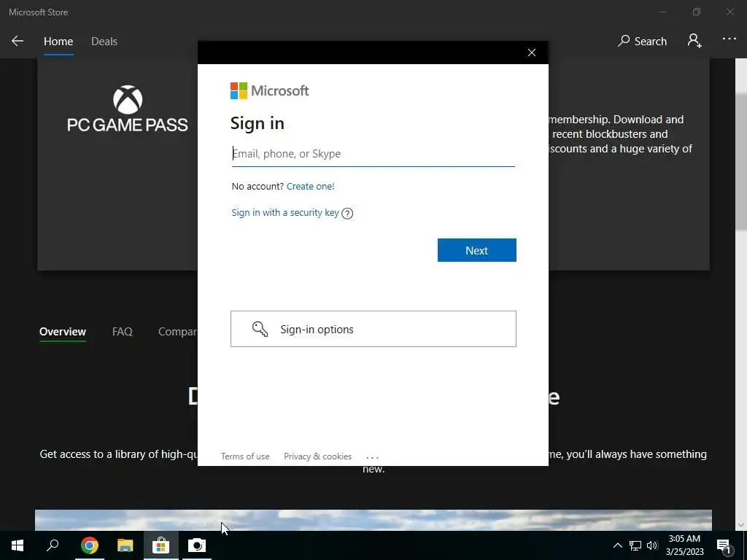Click the Create one! link
The height and width of the screenshot is (560, 747).
[x=310, y=186]
